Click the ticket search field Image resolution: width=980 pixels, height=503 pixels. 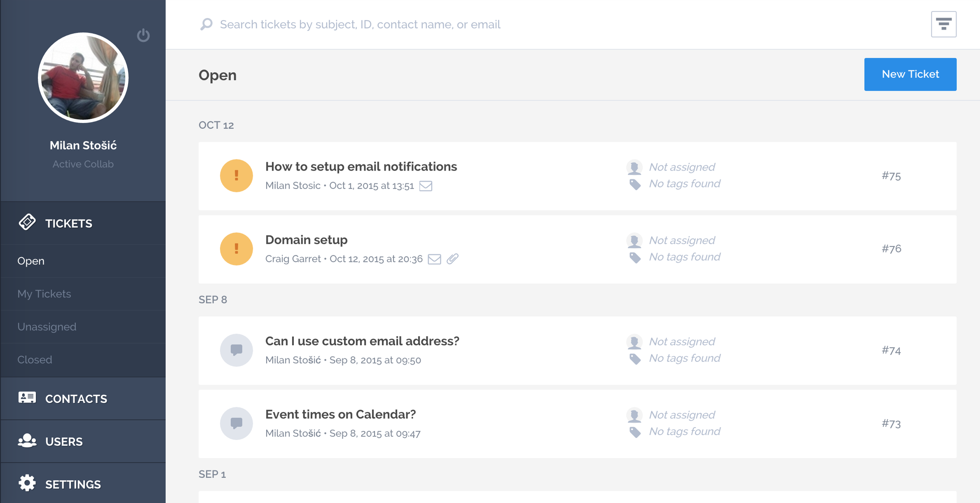click(360, 24)
